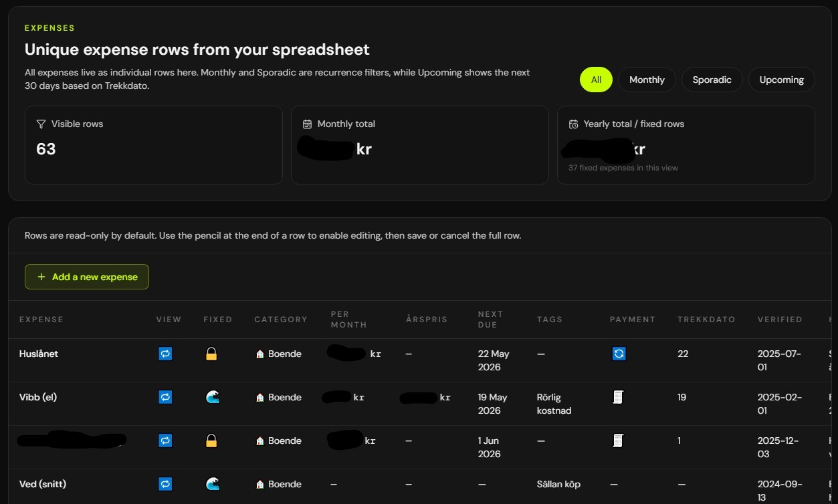838x504 pixels.
Task: Click Trekkdato value 22 in Huslånet row
Action: pyautogui.click(x=683, y=354)
